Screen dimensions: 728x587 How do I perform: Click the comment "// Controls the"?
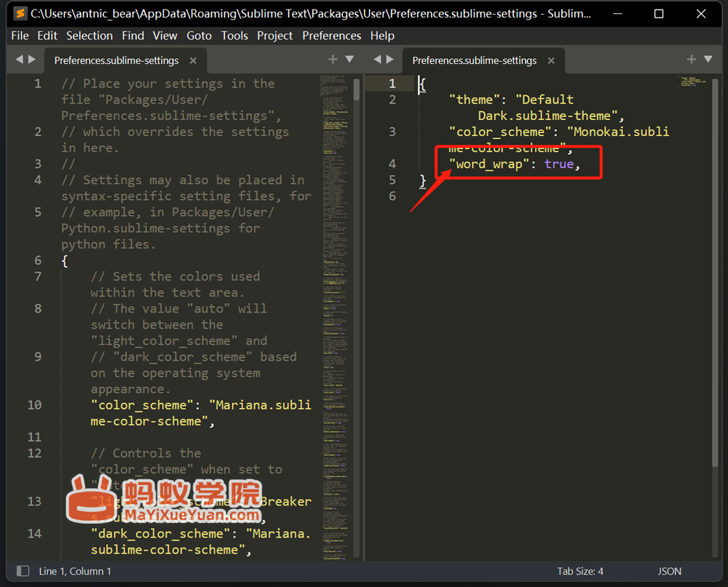[x=146, y=453]
